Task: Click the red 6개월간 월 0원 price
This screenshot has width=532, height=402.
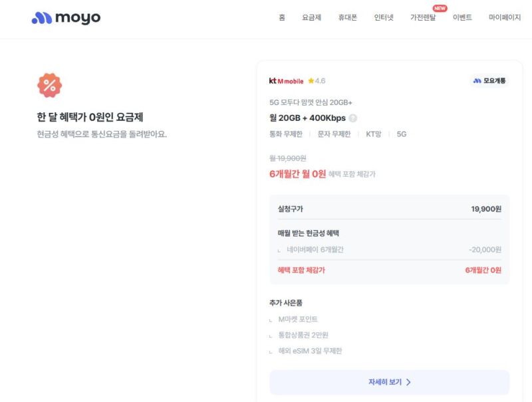Action: [x=297, y=174]
